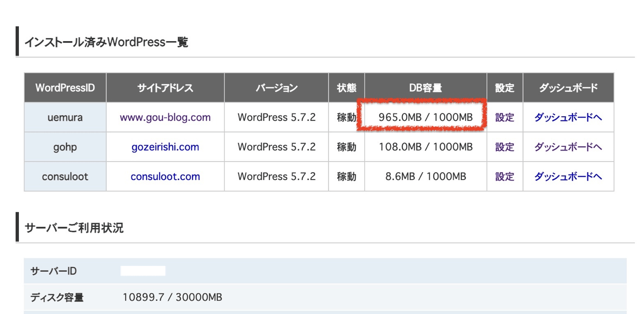Click the DB容量 column header
644x314 pixels.
[x=425, y=88]
